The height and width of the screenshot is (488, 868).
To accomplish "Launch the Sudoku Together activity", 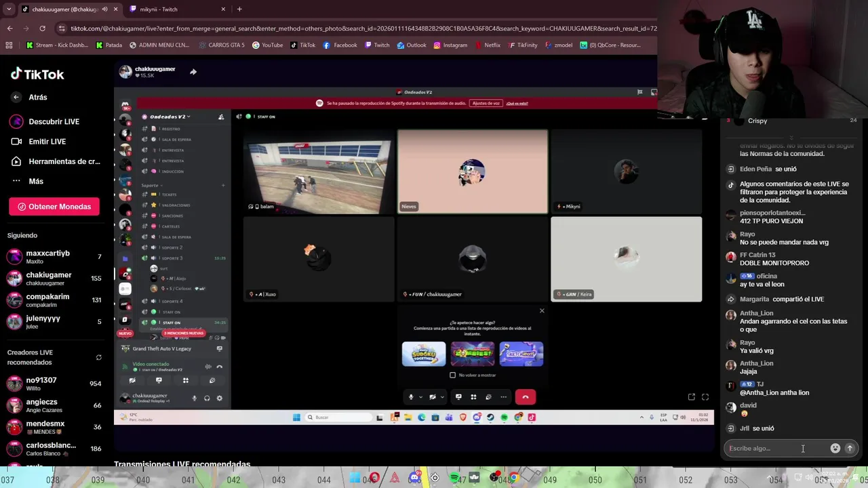I will (x=424, y=354).
